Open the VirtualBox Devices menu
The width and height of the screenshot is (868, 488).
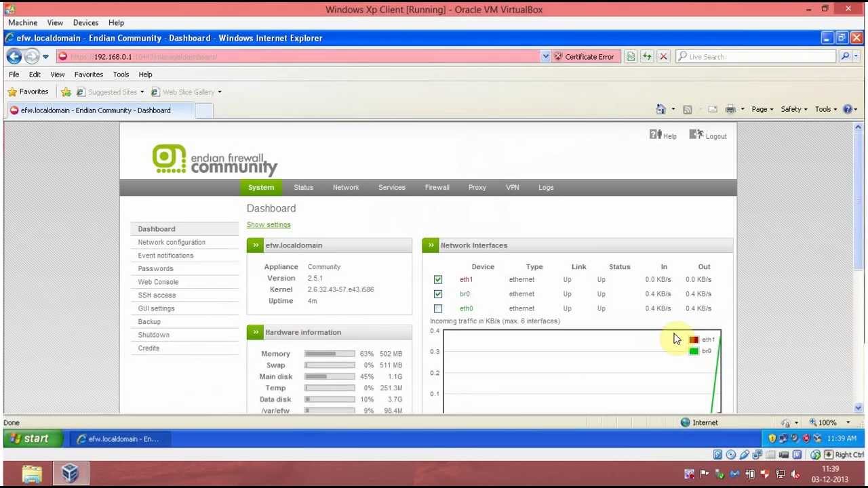tap(85, 22)
